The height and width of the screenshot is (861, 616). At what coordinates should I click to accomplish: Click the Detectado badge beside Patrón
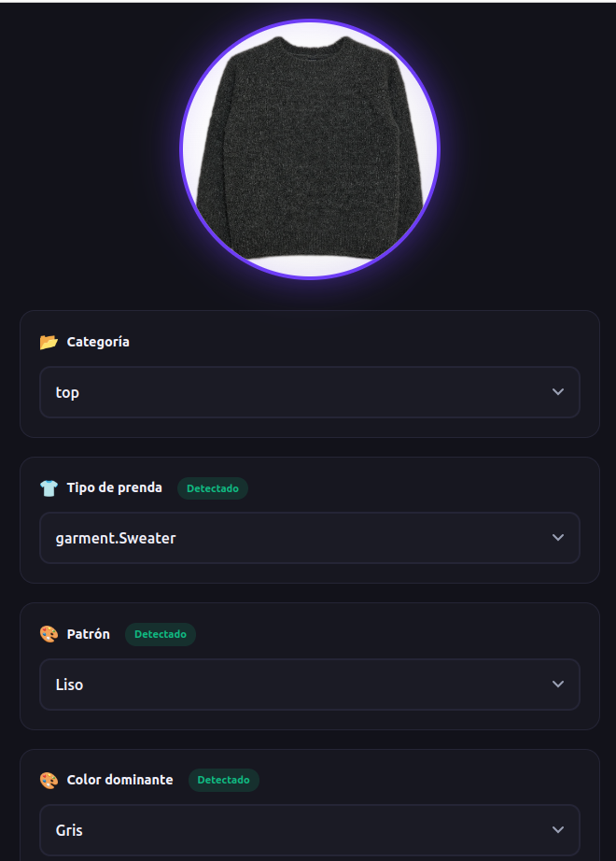click(161, 635)
